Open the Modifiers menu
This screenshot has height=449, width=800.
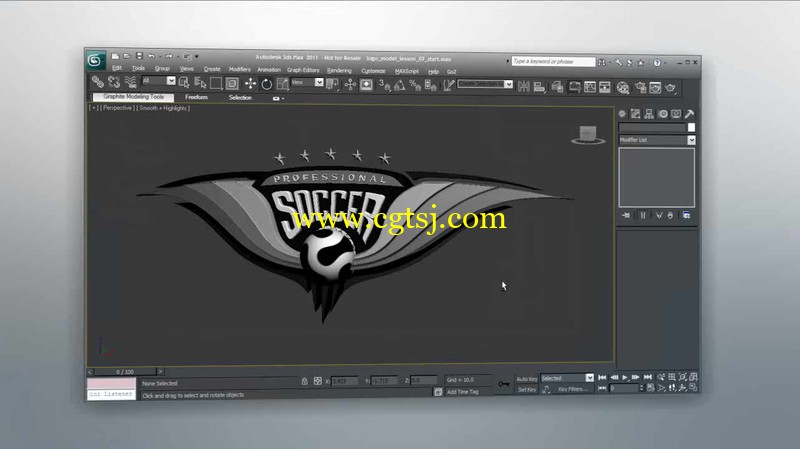[x=239, y=69]
